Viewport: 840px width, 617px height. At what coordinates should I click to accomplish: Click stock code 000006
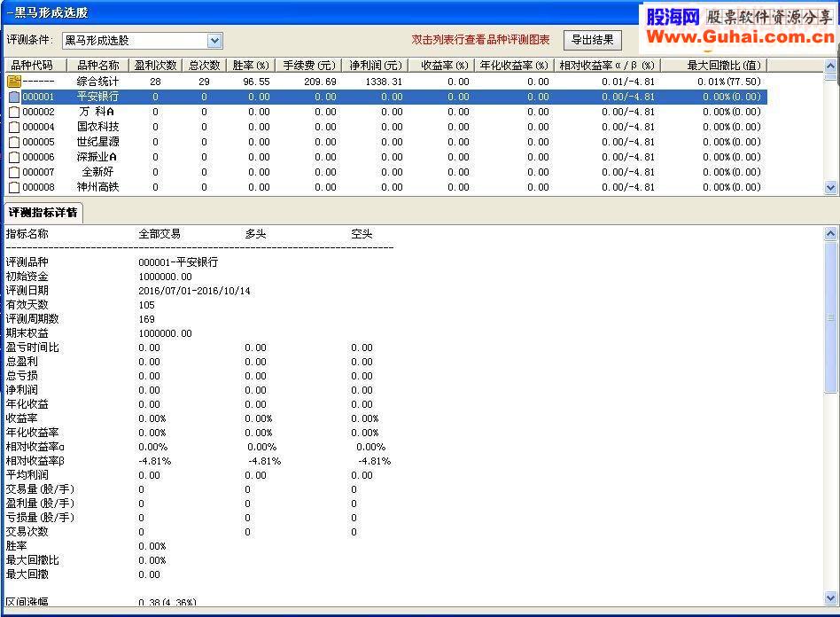coord(39,157)
